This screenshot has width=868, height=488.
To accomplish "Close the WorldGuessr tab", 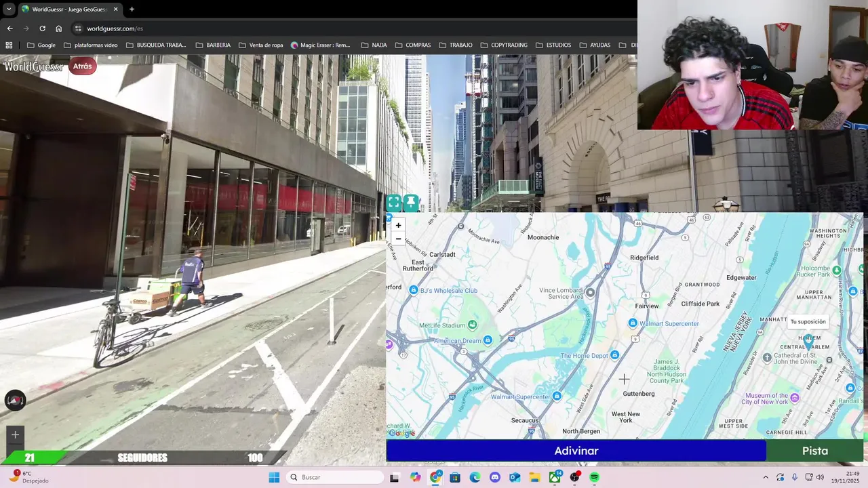I will tap(115, 9).
